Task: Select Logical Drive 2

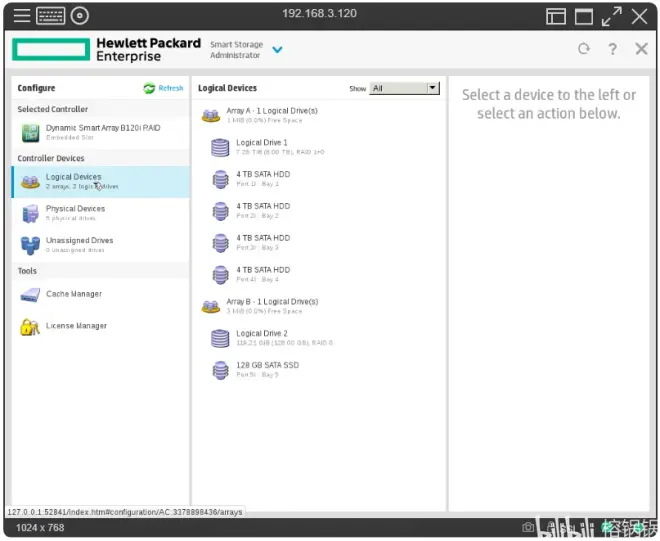Action: coord(319,338)
